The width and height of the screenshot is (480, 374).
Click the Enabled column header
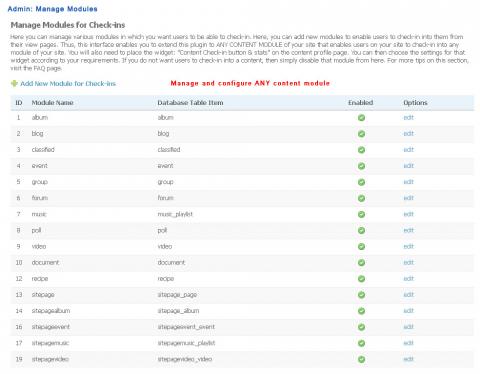[360, 103]
